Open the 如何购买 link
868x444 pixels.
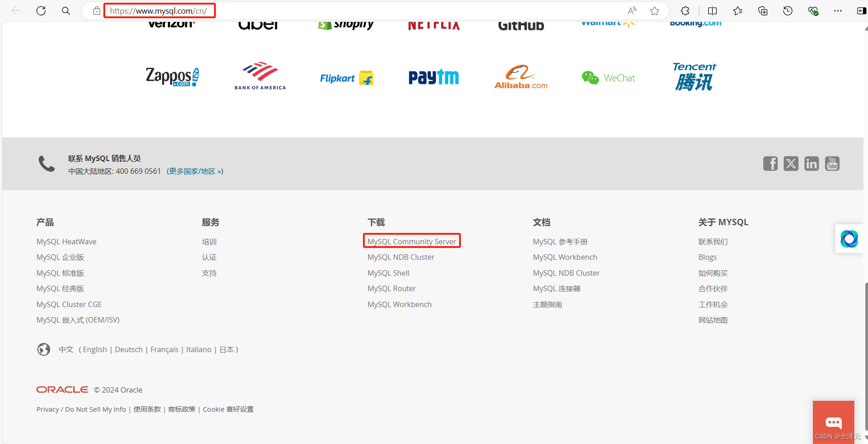(x=713, y=273)
